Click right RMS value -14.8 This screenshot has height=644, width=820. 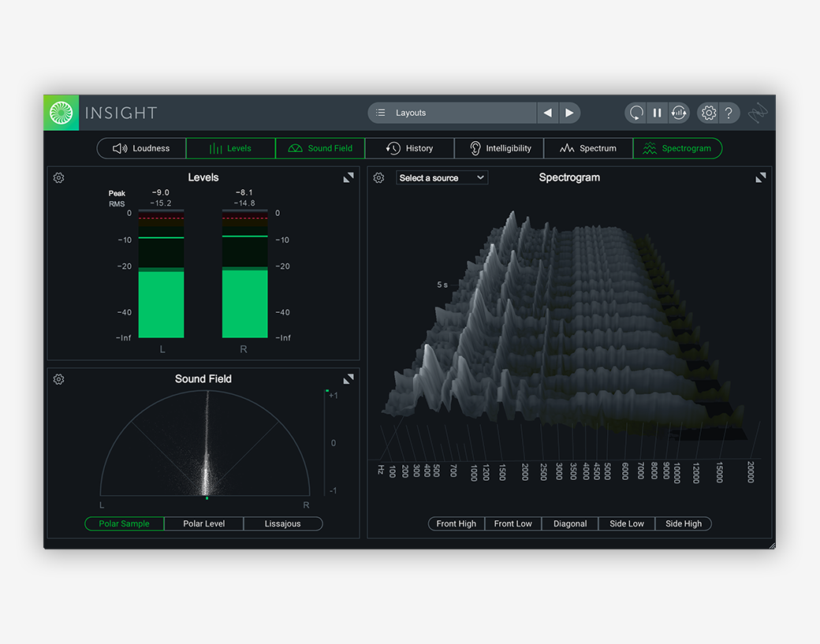coord(244,203)
